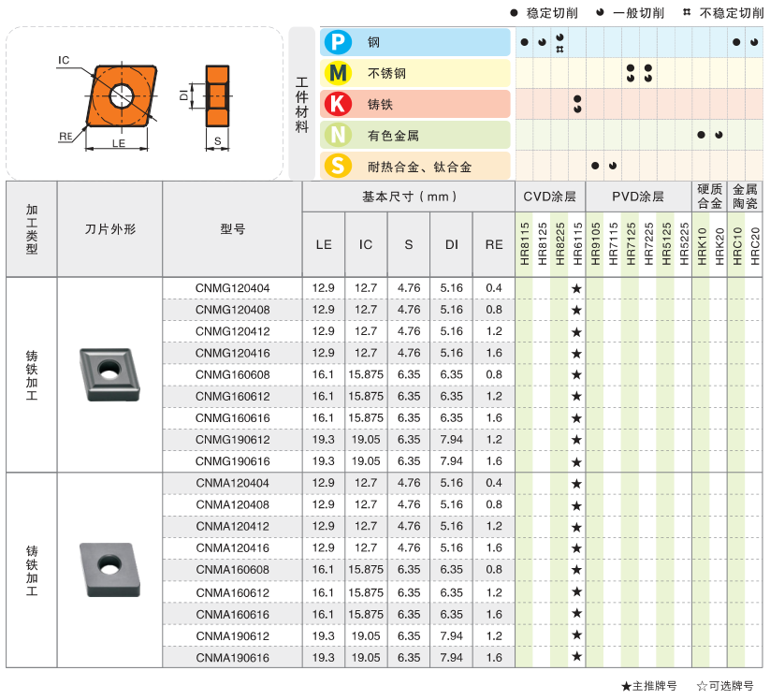Click the red K cast iron icon
This screenshot has height=700, width=770.
[x=337, y=104]
